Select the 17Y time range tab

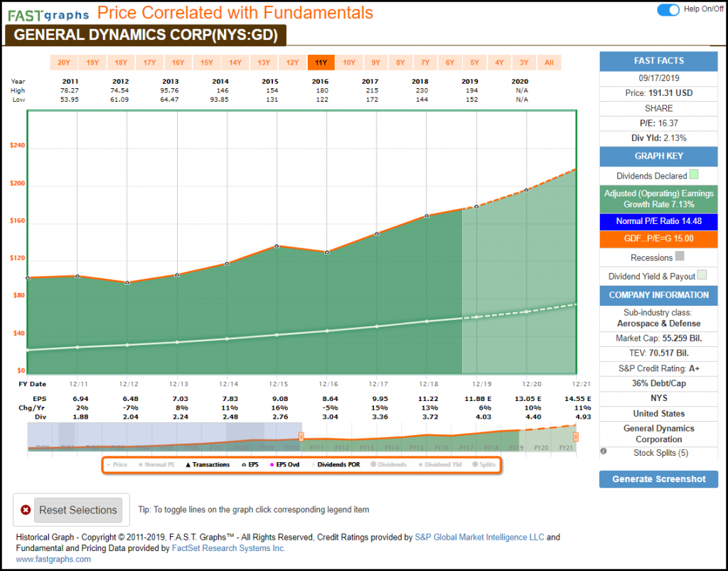[x=149, y=63]
